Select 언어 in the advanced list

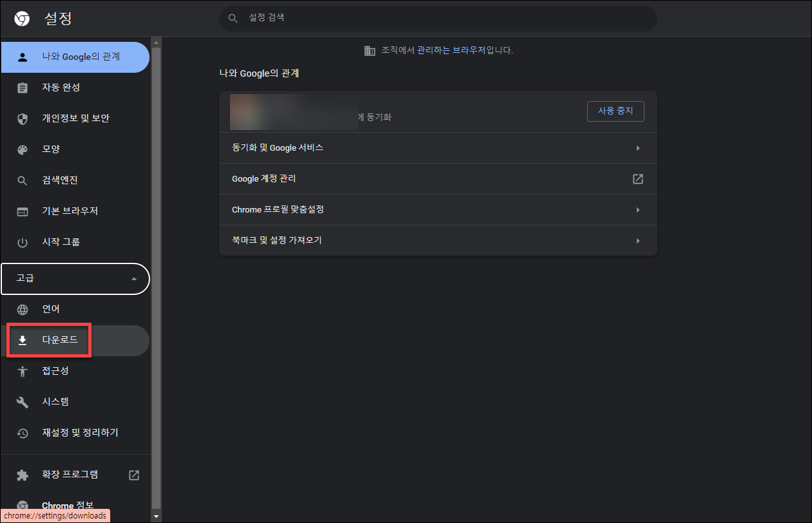(x=75, y=309)
